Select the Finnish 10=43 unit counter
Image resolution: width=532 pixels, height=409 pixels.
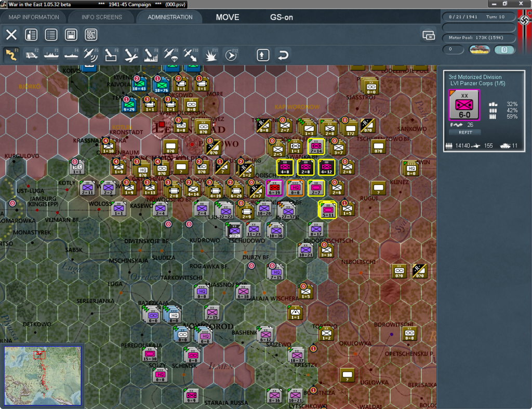(139, 84)
